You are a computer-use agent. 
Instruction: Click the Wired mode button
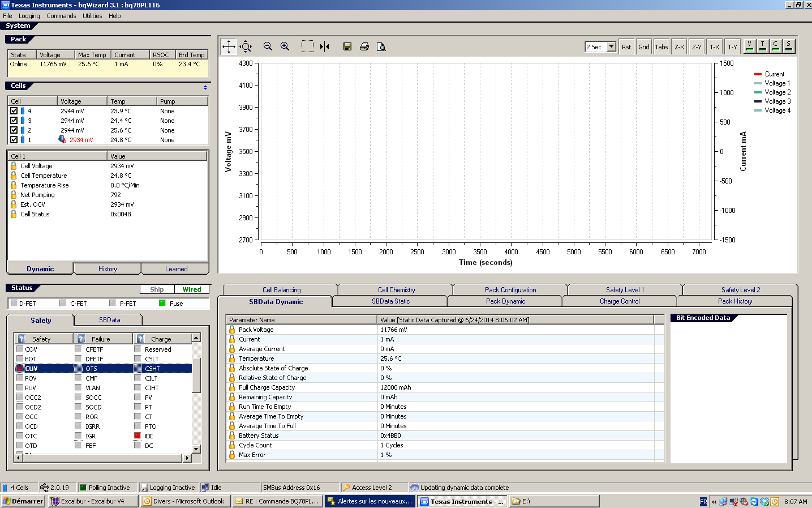[192, 289]
